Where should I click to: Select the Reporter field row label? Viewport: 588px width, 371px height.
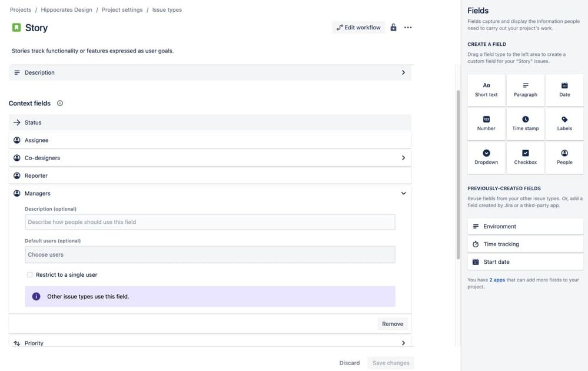click(x=36, y=175)
